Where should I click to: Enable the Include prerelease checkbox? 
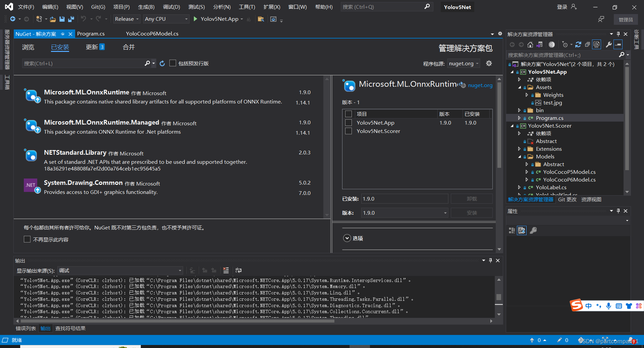[x=173, y=63]
